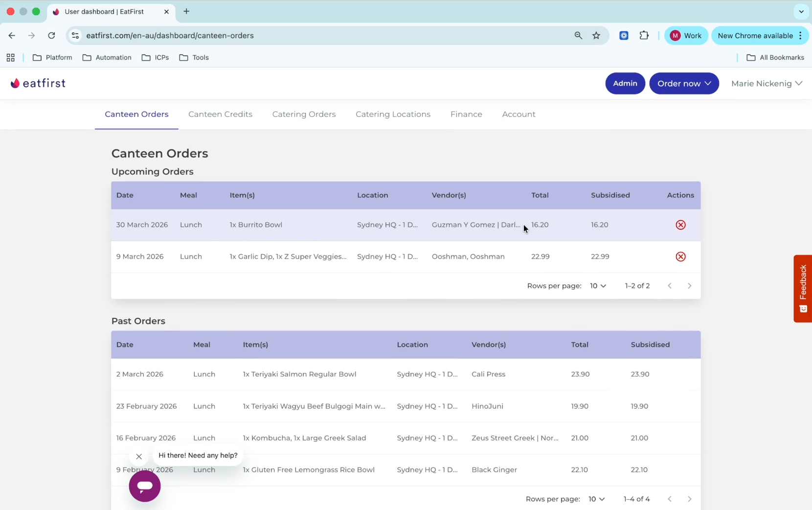
Task: Cancel the 9 March 2026 Ooshman order
Action: click(680, 257)
